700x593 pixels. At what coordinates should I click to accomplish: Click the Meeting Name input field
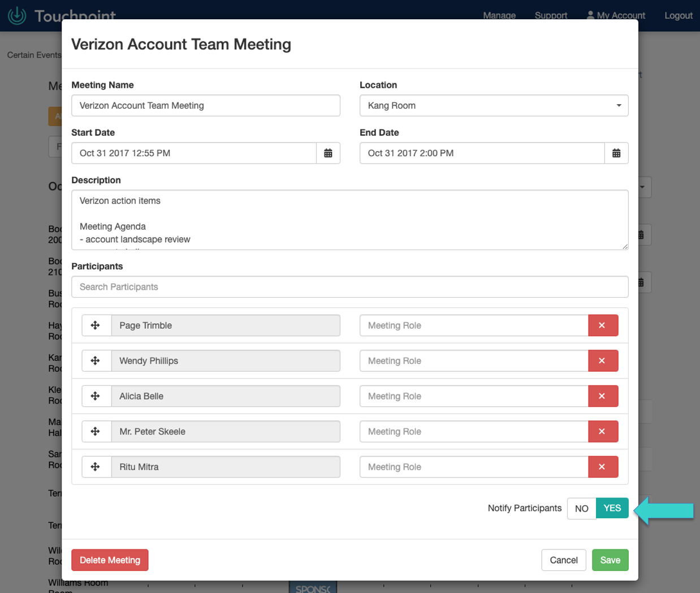[x=206, y=106]
